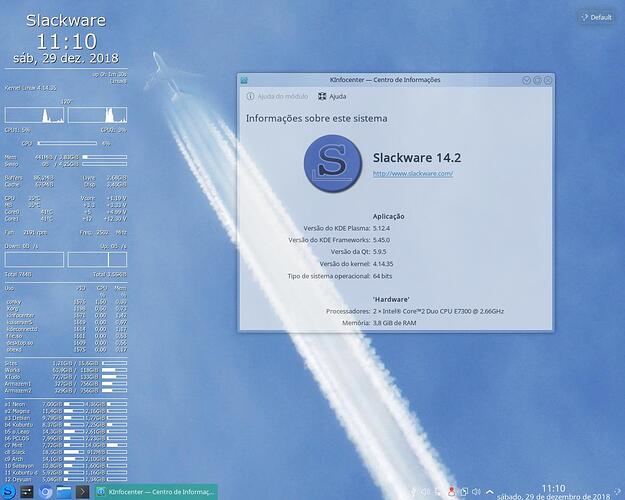Select kernel version value 4.14.35
Viewport: 625px width, 500px height.
(x=383, y=264)
